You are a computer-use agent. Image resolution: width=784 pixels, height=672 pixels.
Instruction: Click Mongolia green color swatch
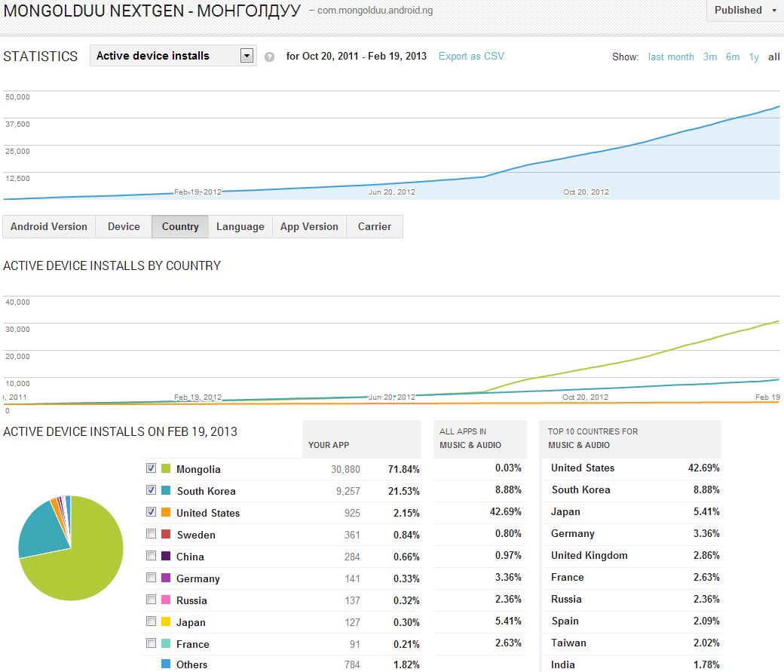166,468
